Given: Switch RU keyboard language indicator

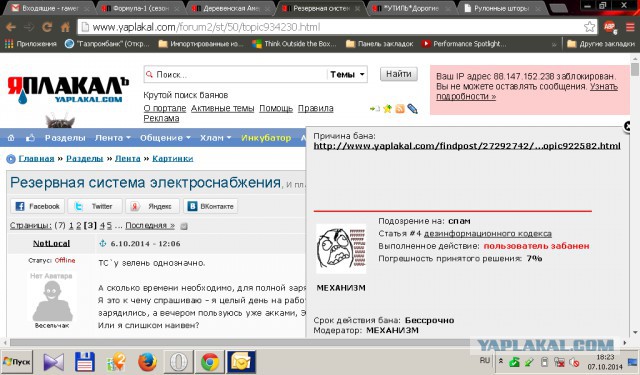Looking at the screenshot, I should click(485, 361).
